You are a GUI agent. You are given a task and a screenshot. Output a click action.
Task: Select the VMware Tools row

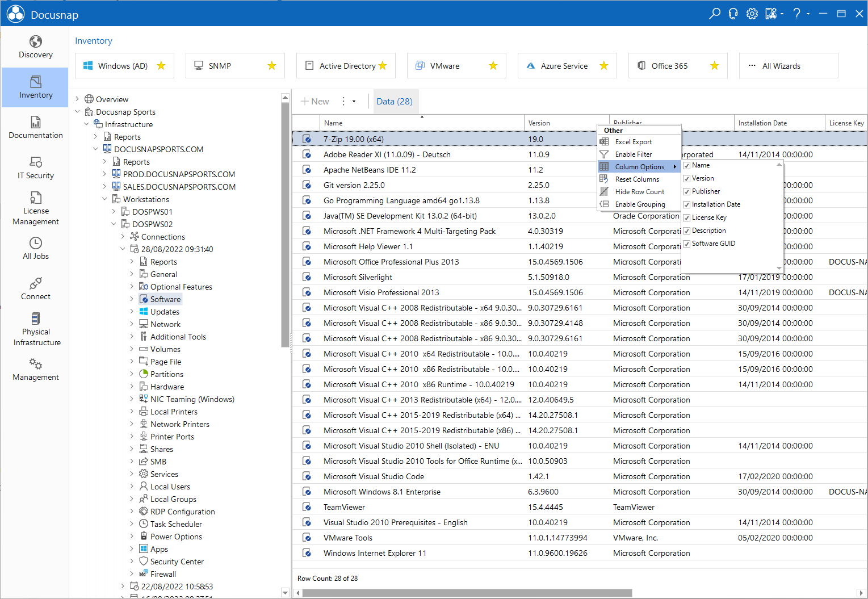click(579, 538)
